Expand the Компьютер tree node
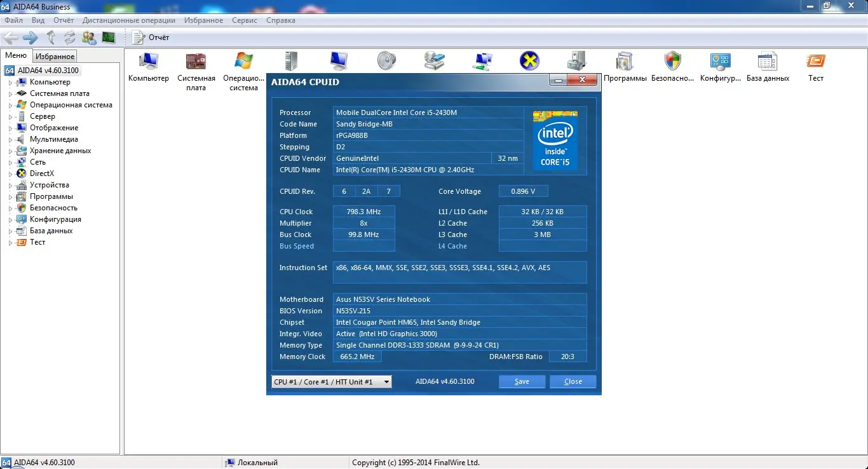This screenshot has width=868, height=469. (11, 81)
